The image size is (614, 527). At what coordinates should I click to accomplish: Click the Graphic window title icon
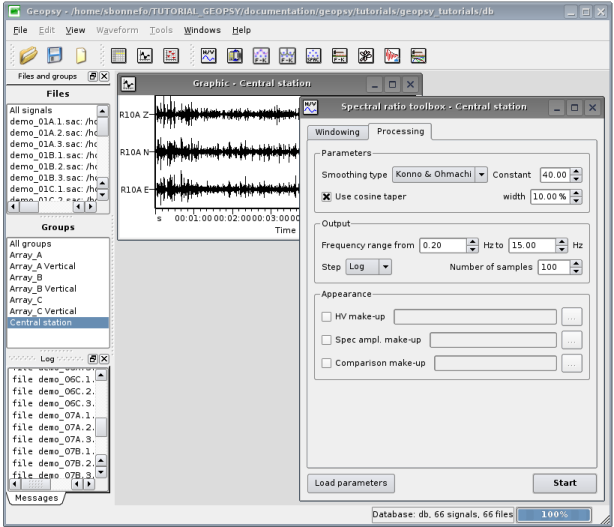click(128, 84)
